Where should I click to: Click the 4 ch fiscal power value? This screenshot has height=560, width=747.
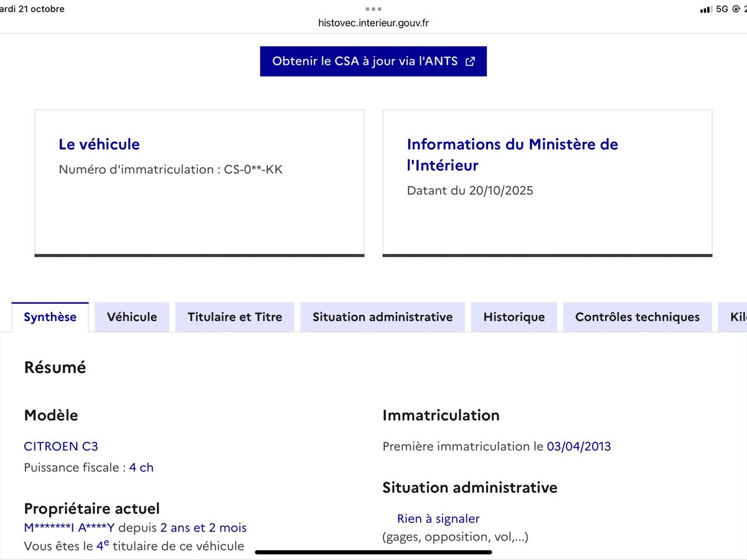tap(141, 467)
